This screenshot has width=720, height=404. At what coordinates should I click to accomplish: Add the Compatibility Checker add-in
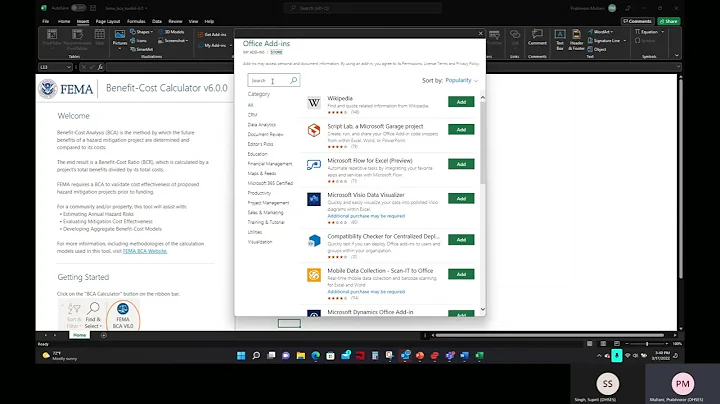pyautogui.click(x=461, y=240)
